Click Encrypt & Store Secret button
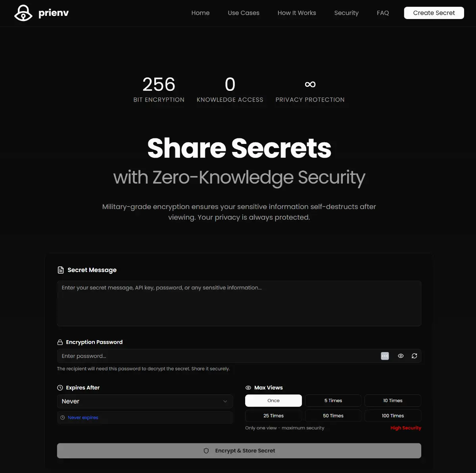This screenshot has width=476, height=473. pyautogui.click(x=239, y=451)
